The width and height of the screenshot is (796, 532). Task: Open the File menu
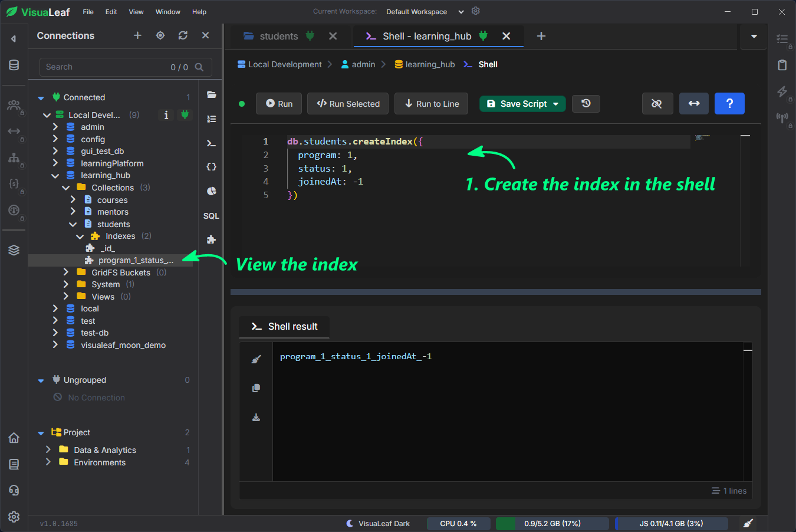pos(88,12)
